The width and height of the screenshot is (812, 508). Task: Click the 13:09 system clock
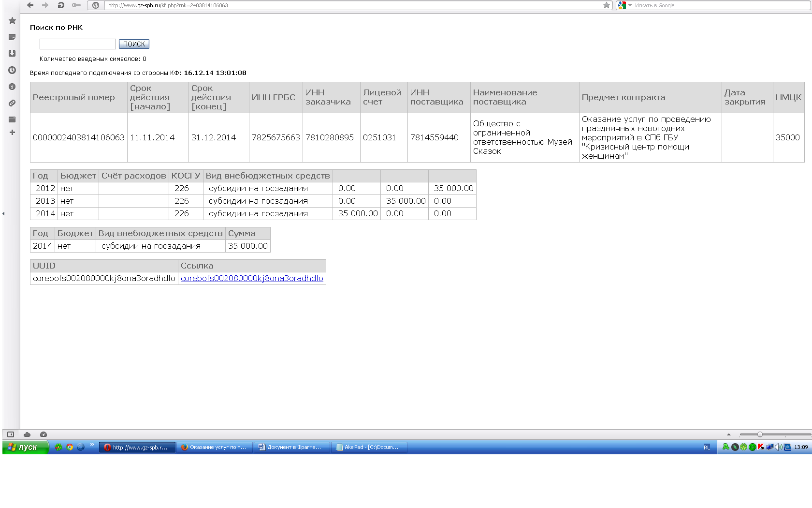(801, 447)
